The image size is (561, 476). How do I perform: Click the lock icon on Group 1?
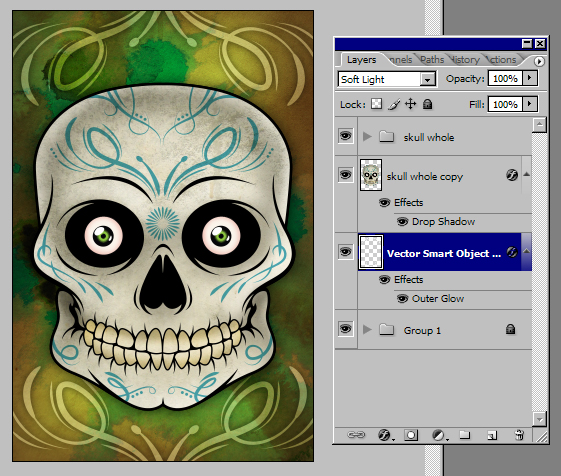point(511,329)
